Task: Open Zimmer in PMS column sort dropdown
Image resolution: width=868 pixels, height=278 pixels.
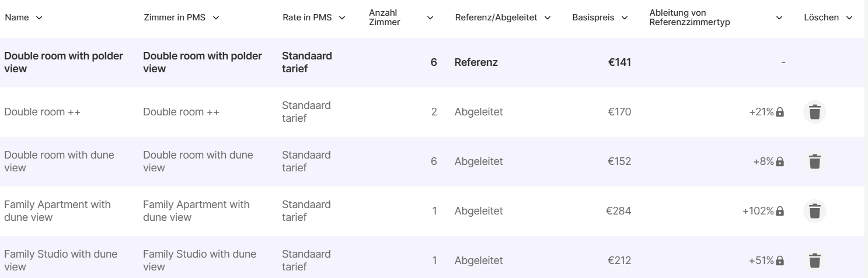Action: click(x=216, y=18)
